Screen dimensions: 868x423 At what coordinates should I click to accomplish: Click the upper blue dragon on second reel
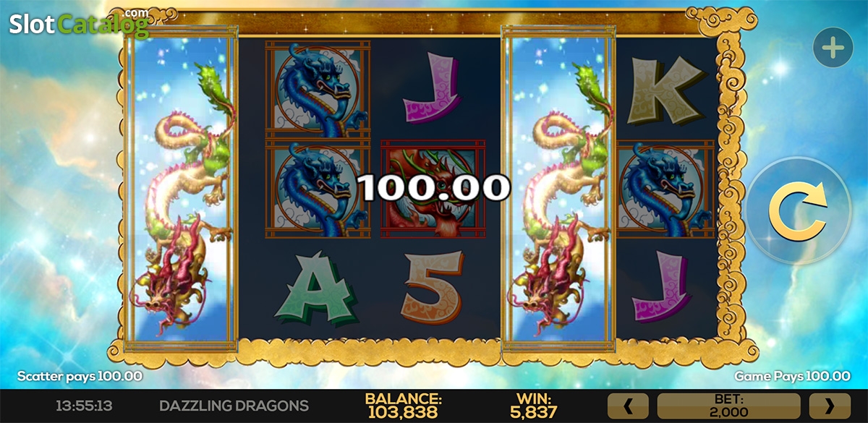coord(317,88)
